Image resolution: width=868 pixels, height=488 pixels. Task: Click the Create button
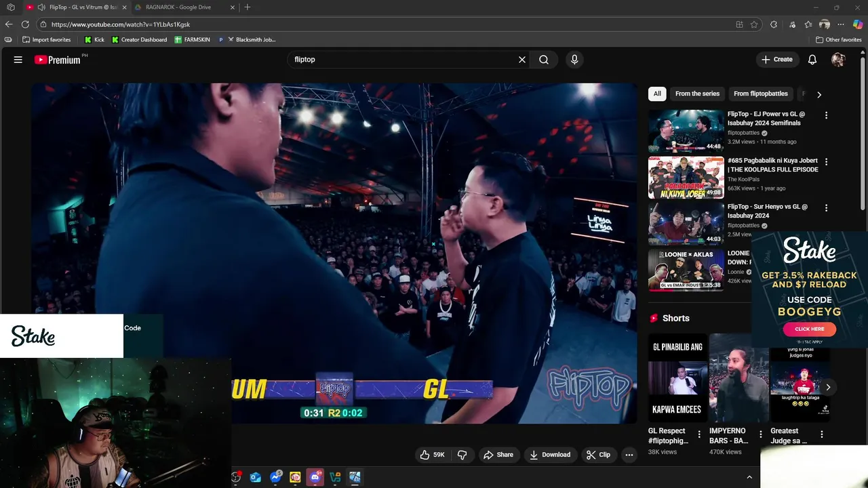pos(776,60)
